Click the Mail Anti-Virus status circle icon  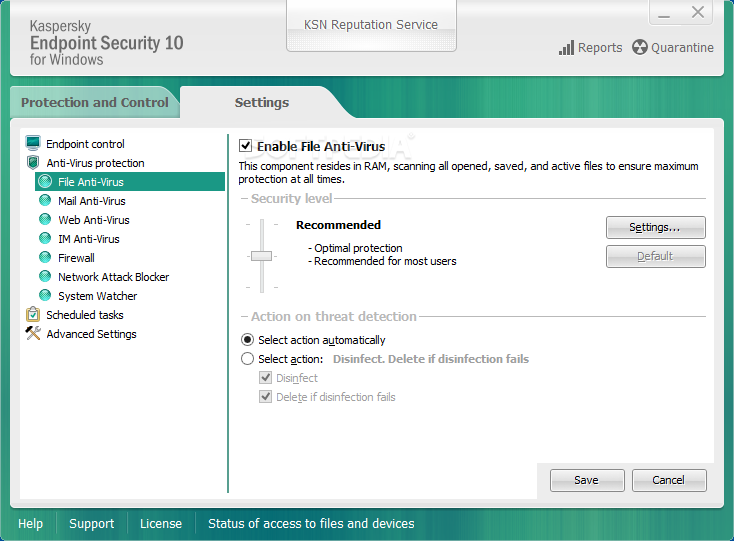[45, 201]
